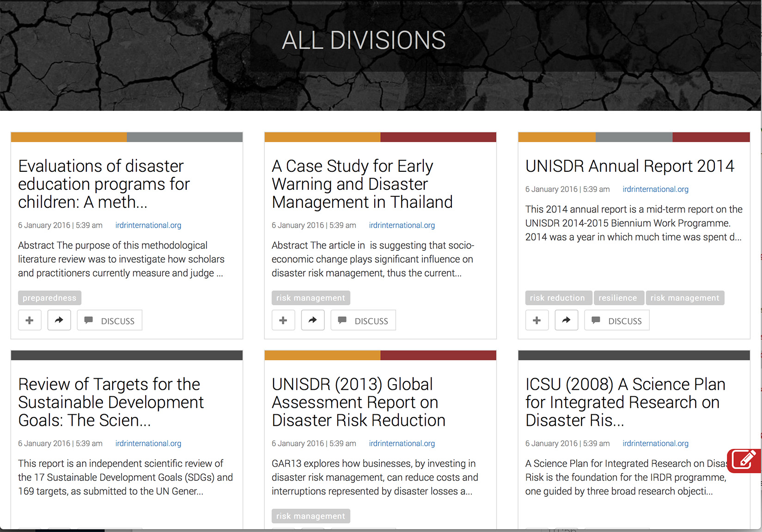The width and height of the screenshot is (762, 532).
Task: Click Discuss on Evaluations of disaster card
Action: 110,320
